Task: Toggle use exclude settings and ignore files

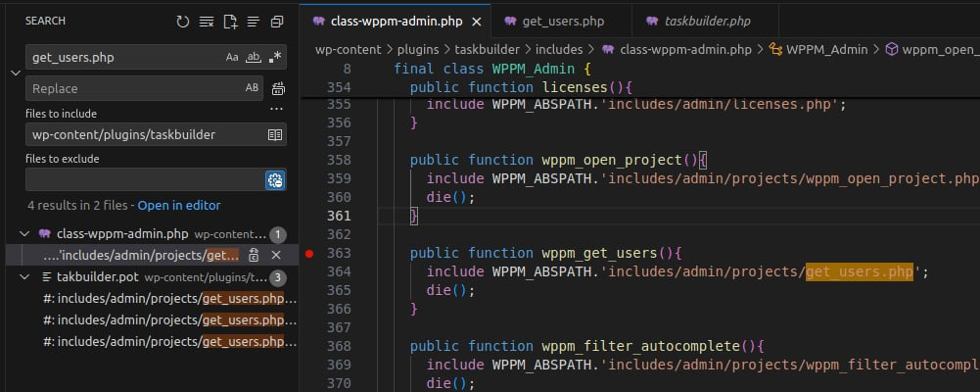Action: pos(275,179)
